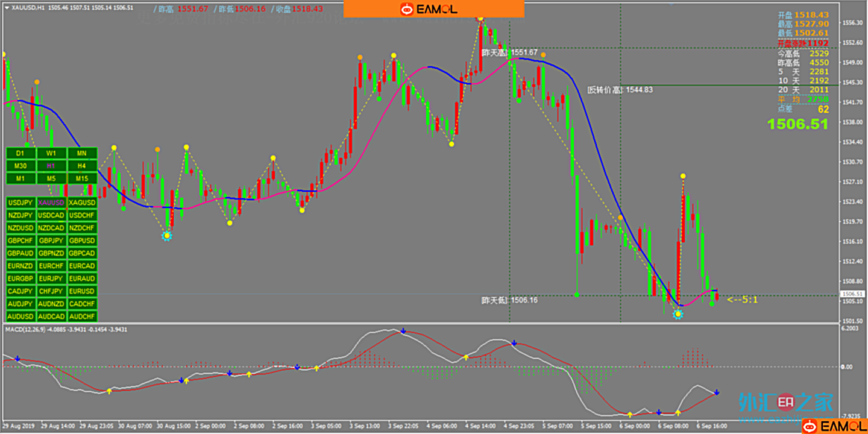Switch to the EURUSD pair
Viewport: 868px width, 434px height.
(x=82, y=291)
